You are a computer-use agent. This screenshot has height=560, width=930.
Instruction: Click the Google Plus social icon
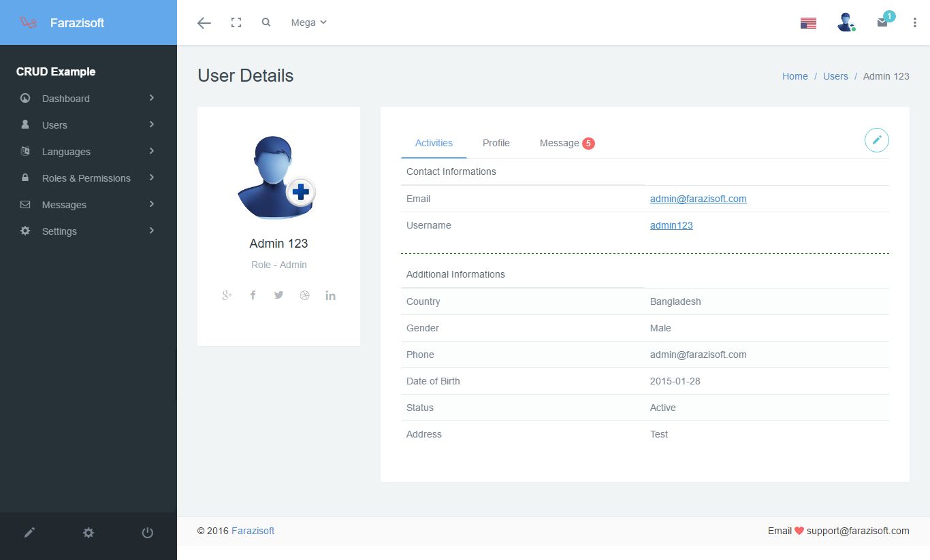[227, 295]
